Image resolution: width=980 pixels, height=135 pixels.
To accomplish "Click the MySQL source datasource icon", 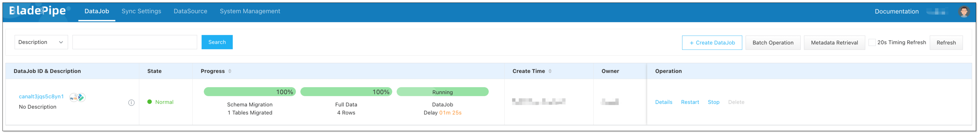I will tap(73, 97).
